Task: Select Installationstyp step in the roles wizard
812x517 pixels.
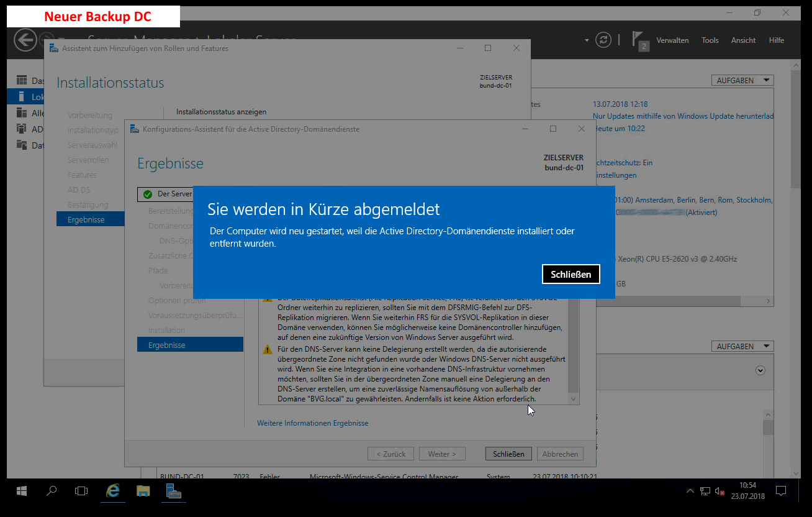Action: point(92,130)
